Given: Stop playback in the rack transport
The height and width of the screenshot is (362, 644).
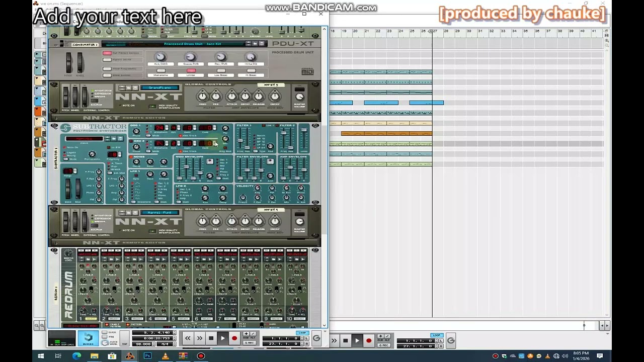Looking at the screenshot, I should coord(211,338).
